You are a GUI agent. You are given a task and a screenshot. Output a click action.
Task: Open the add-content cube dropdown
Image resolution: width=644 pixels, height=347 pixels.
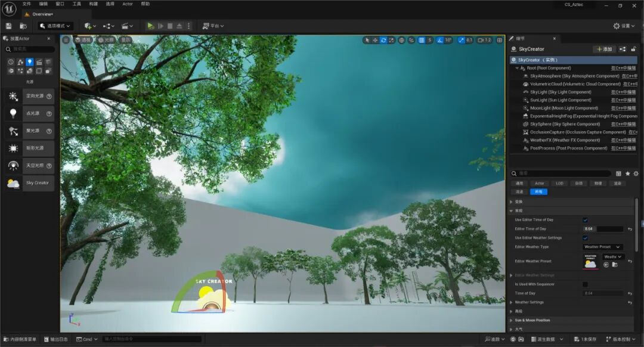[x=90, y=26]
